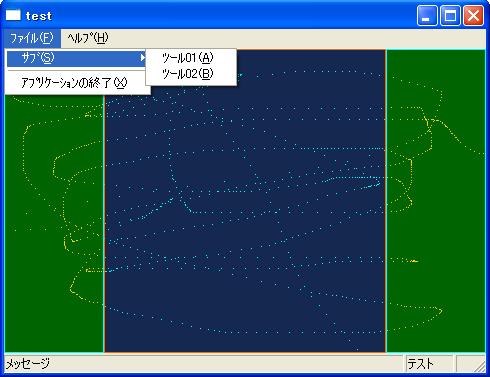This screenshot has width=490, height=377.
Task: Click the window icon beside the test title
Action: point(13,15)
